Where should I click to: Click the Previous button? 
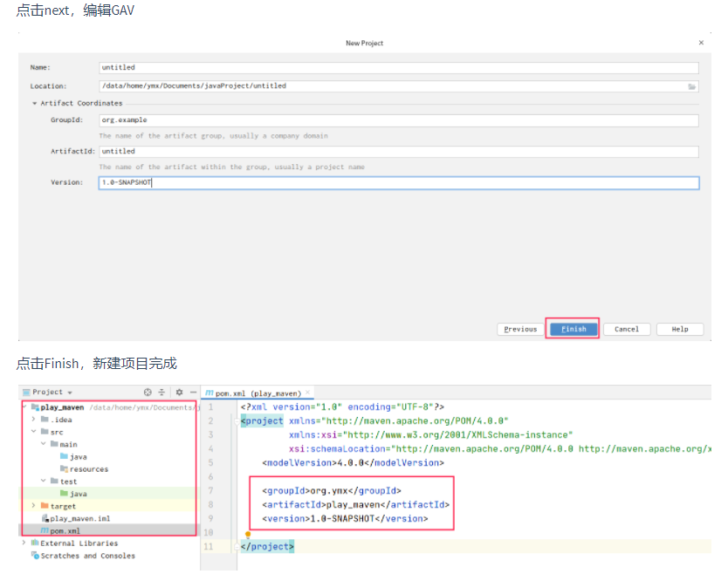[520, 329]
